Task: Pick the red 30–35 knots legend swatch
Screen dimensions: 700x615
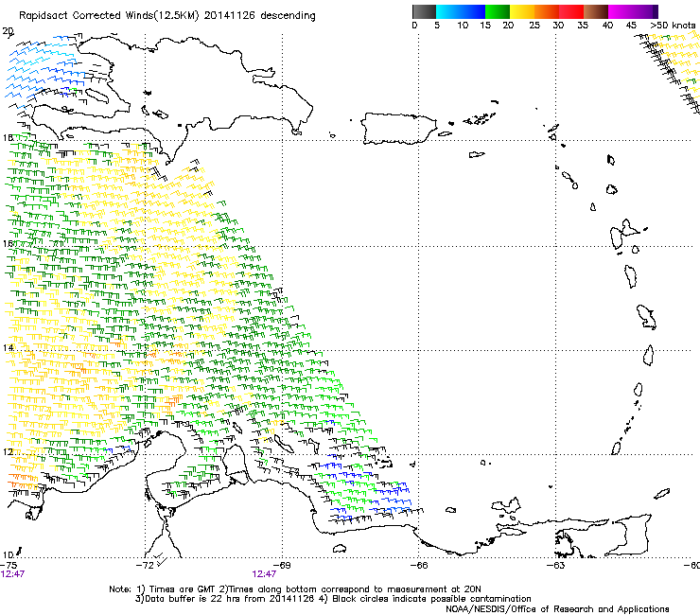Action: click(x=571, y=11)
